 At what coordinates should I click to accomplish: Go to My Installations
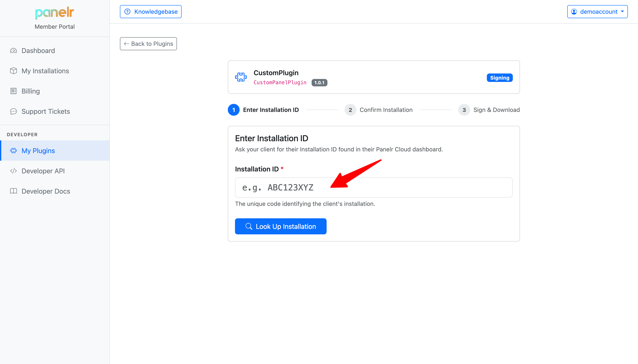pyautogui.click(x=55, y=71)
